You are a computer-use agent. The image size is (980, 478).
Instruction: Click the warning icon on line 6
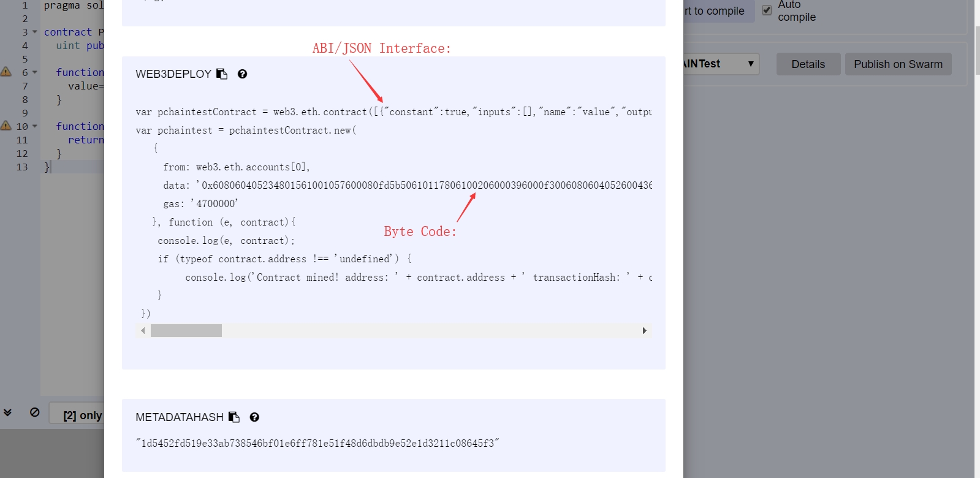pos(6,72)
